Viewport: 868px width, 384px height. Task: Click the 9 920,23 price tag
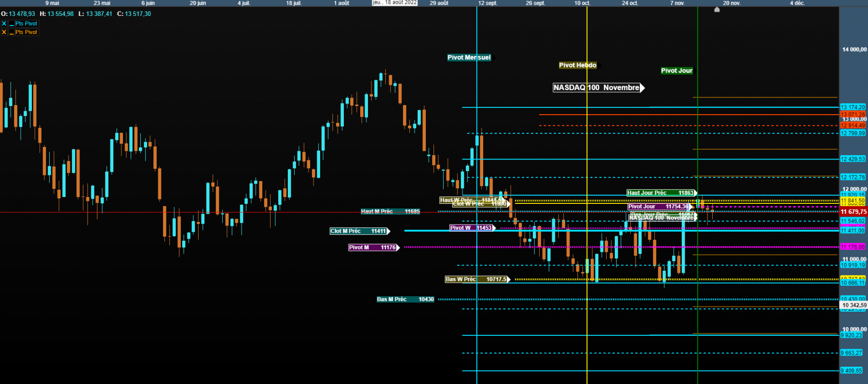[852, 335]
